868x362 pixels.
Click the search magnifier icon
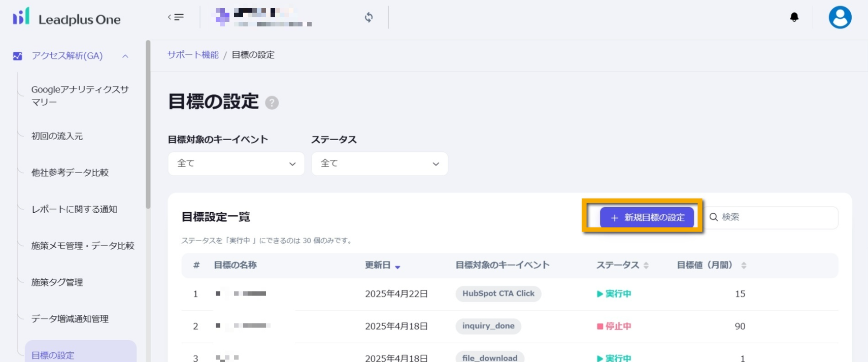(x=714, y=217)
